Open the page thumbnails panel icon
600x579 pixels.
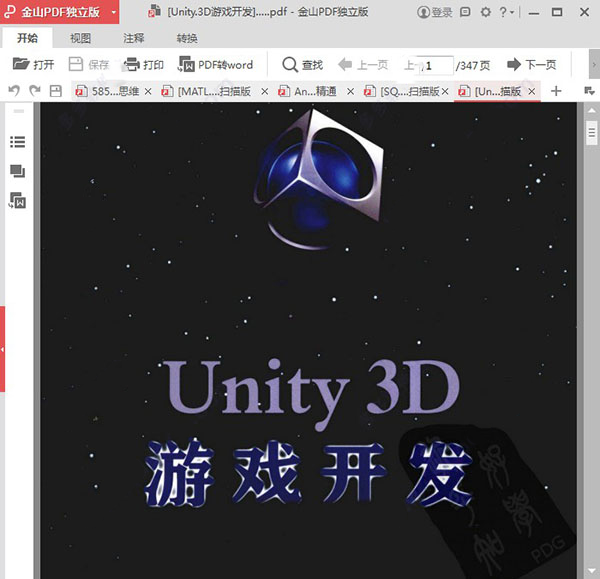coord(18,171)
